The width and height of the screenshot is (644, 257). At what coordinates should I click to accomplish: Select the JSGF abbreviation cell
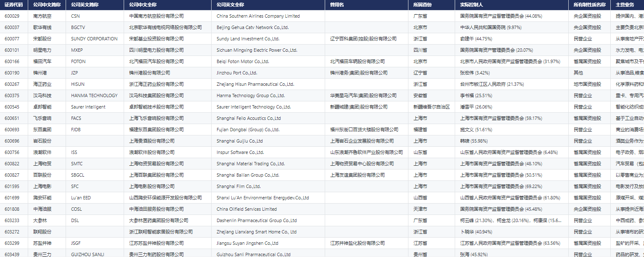pyautogui.click(x=95, y=243)
